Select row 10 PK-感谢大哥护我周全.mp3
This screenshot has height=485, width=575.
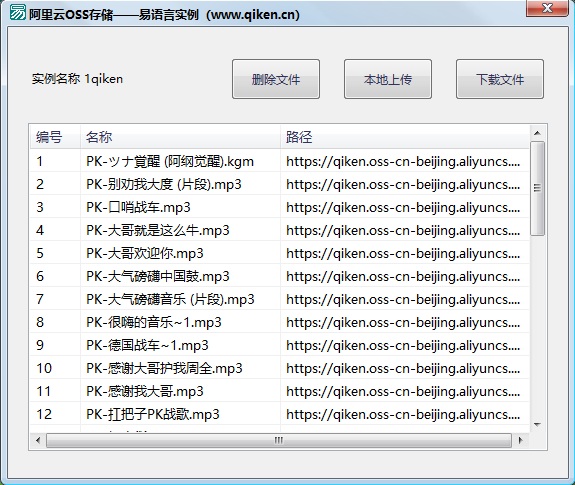pos(280,368)
